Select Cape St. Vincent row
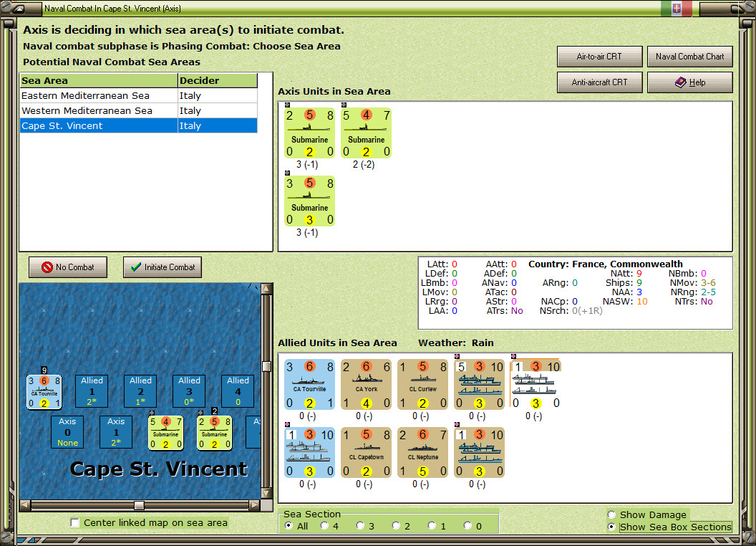The height and width of the screenshot is (546, 756). (x=138, y=125)
